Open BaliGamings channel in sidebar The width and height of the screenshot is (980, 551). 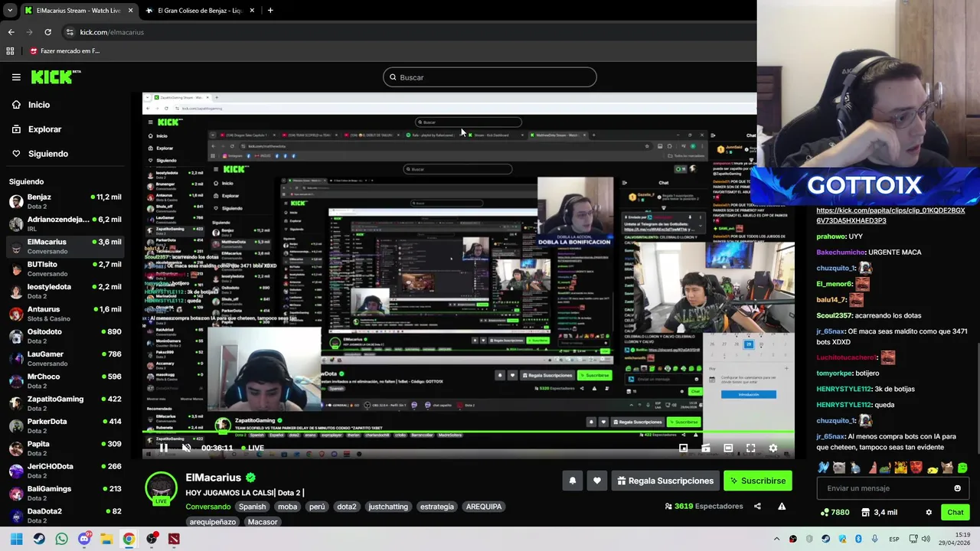(66, 493)
